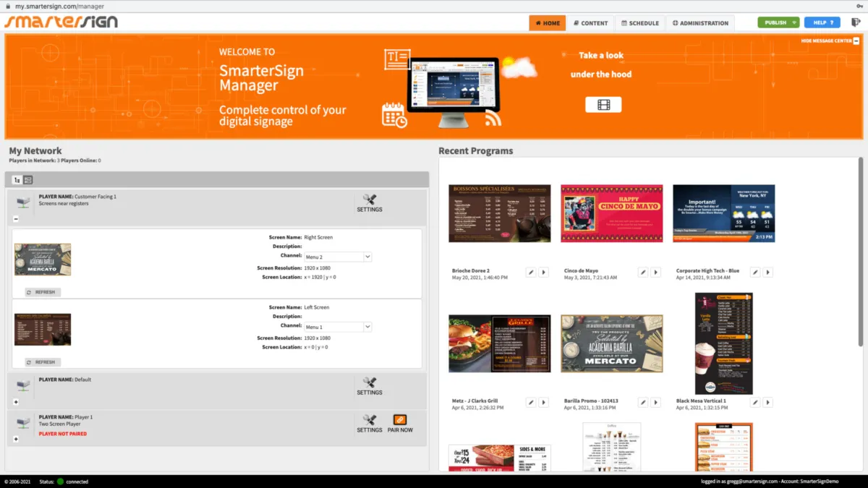Play the Metz - J Clarks Grill program

[544, 402]
